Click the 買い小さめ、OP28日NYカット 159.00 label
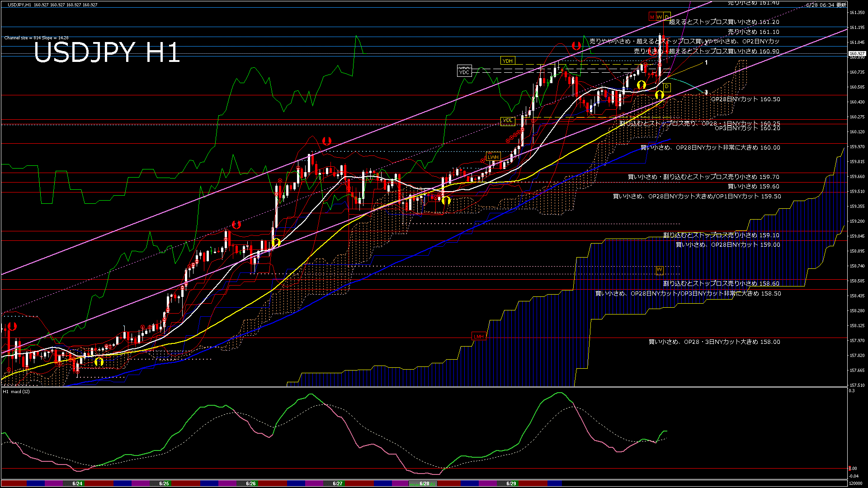 pos(728,245)
